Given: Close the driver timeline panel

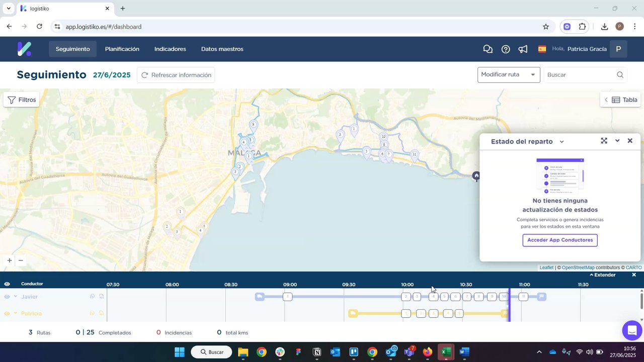Looking at the screenshot, I should [634, 275].
